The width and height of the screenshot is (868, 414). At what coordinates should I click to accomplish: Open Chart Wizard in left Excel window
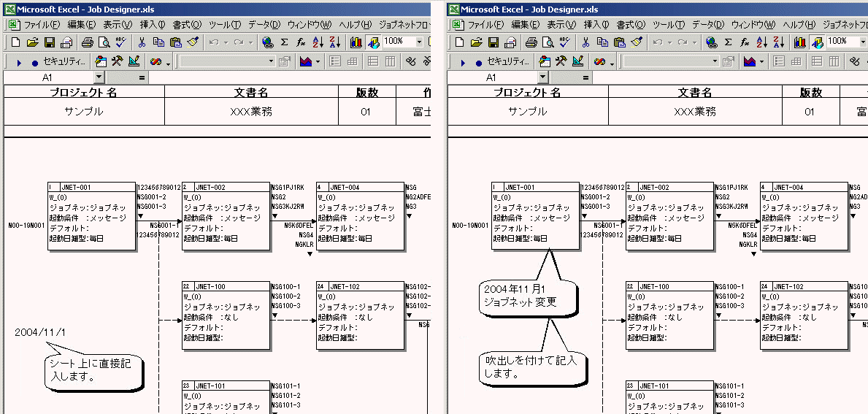tap(356, 42)
